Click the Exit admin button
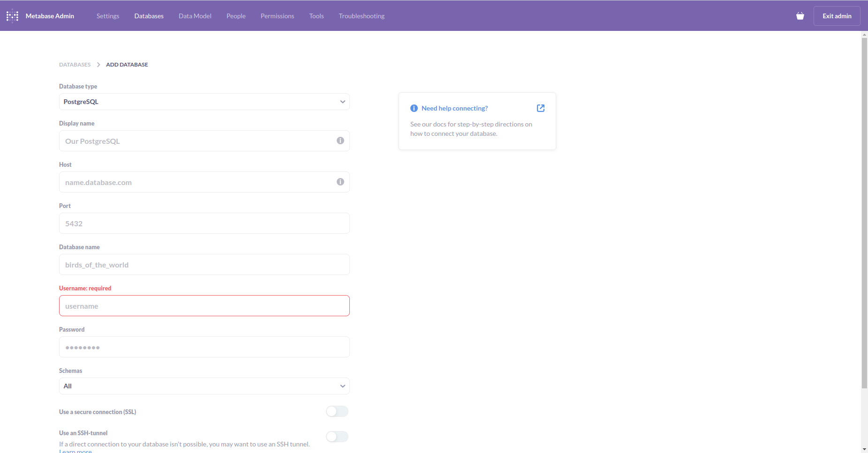Viewport: 868px width, 453px height. click(837, 15)
